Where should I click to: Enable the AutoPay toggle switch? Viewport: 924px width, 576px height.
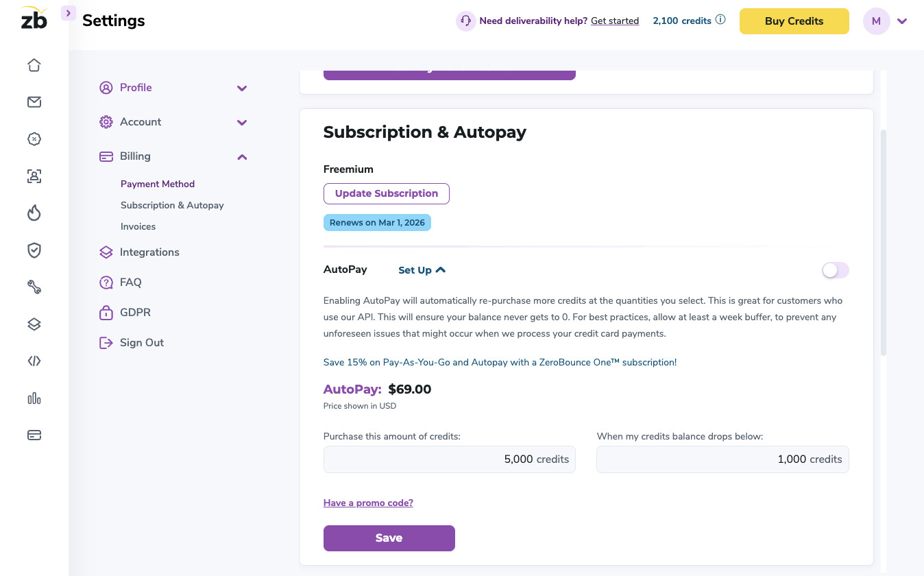tap(835, 270)
